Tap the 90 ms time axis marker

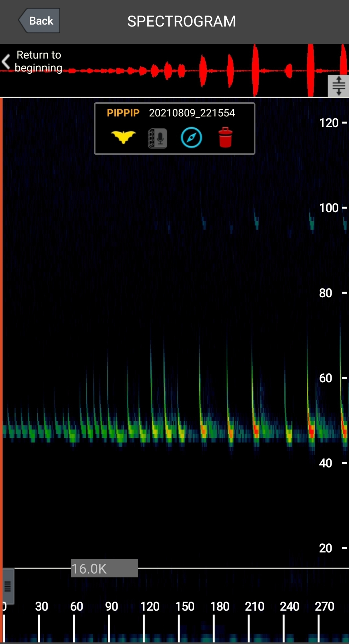(112, 607)
